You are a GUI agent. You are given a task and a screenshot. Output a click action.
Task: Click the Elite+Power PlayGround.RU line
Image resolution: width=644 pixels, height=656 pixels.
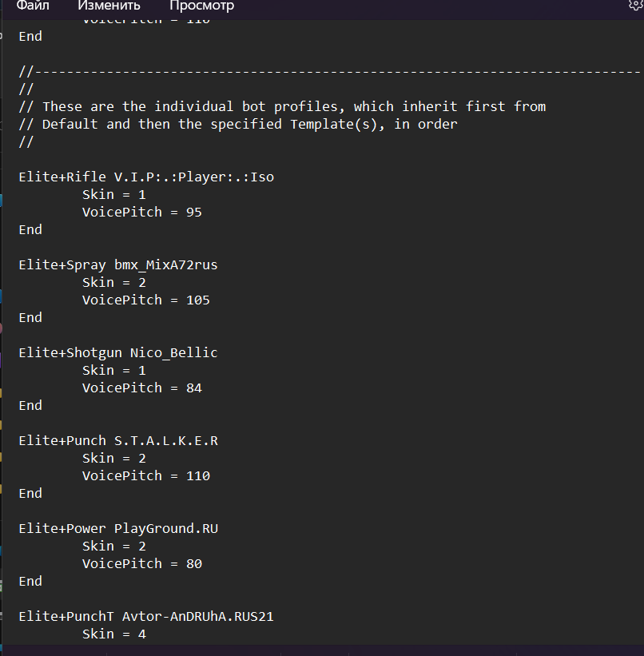[118, 528]
